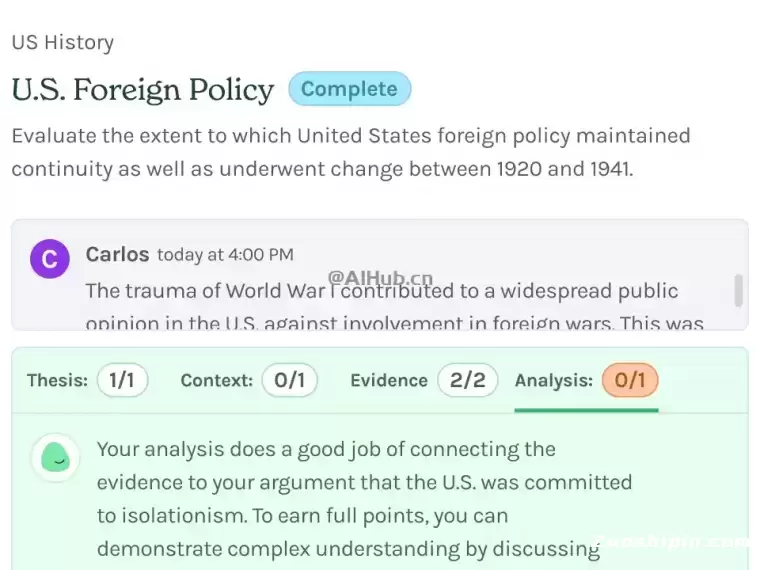Click the student name Carlos
Viewport: 760px width, 570px height.
coord(117,254)
